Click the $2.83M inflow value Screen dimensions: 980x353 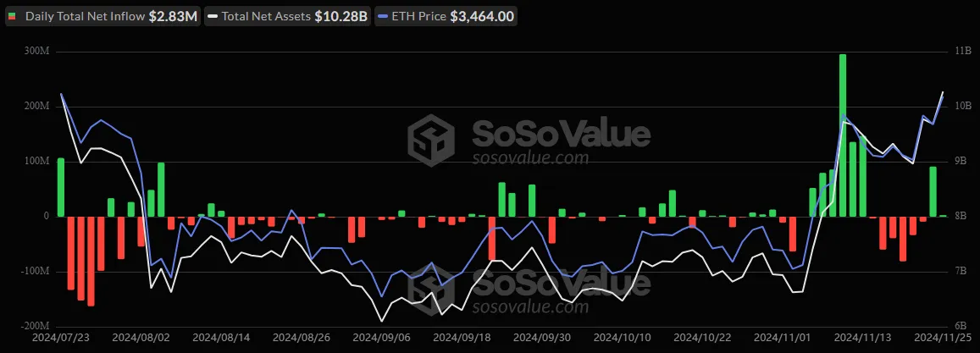coord(173,17)
